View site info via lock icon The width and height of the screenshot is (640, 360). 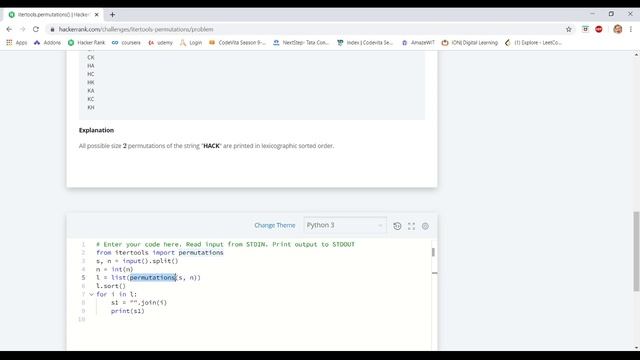[x=52, y=29]
